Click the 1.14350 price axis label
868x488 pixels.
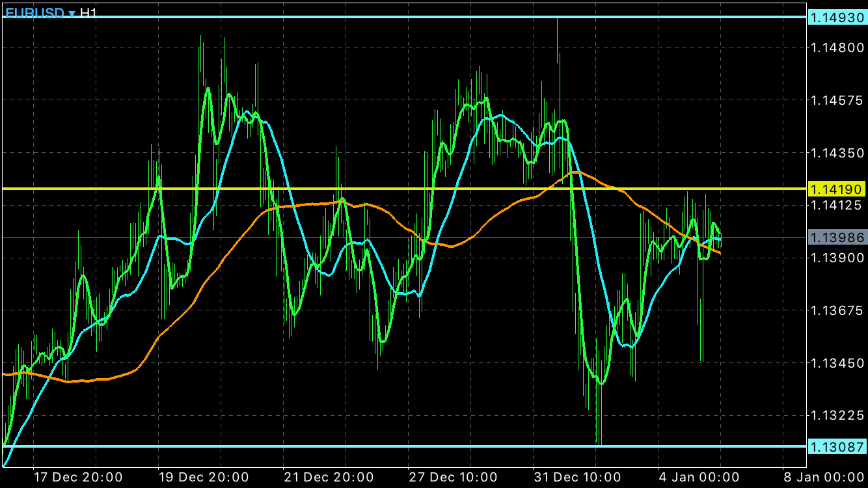[837, 152]
